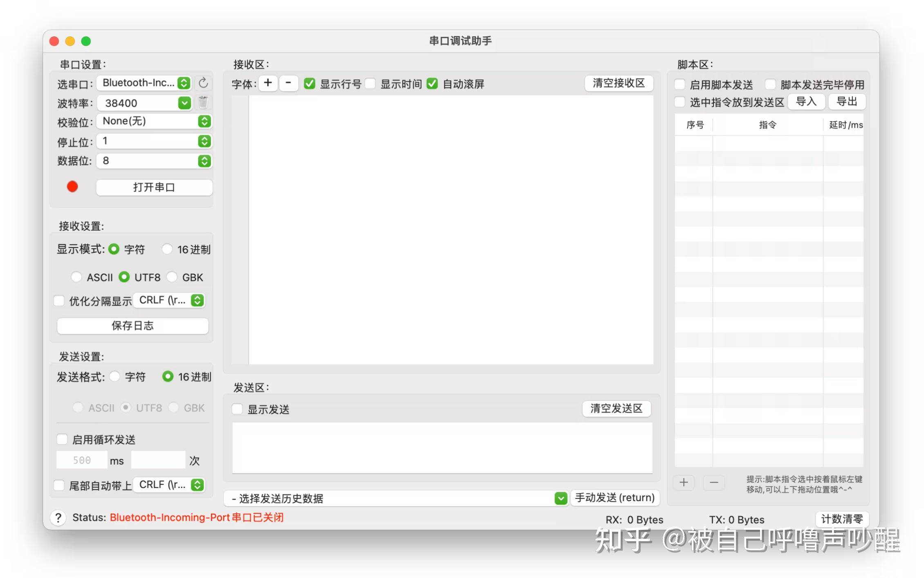Click the 延时/ms column header
The width and height of the screenshot is (924, 578).
845,125
